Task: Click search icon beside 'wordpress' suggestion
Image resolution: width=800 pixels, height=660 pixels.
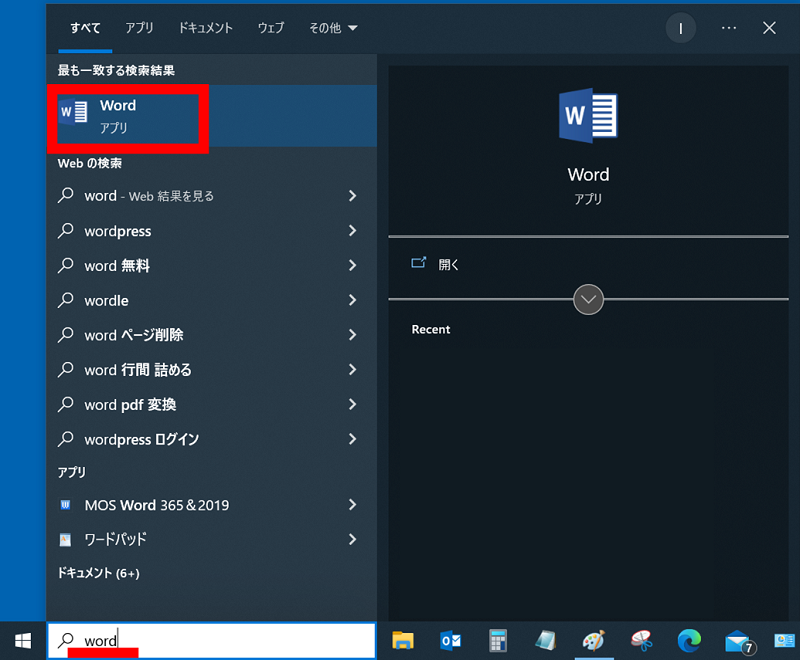Action: [x=66, y=231]
